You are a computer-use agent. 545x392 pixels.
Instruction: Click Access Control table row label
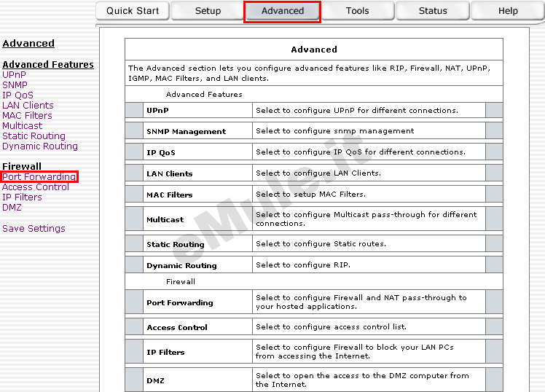[x=177, y=328]
